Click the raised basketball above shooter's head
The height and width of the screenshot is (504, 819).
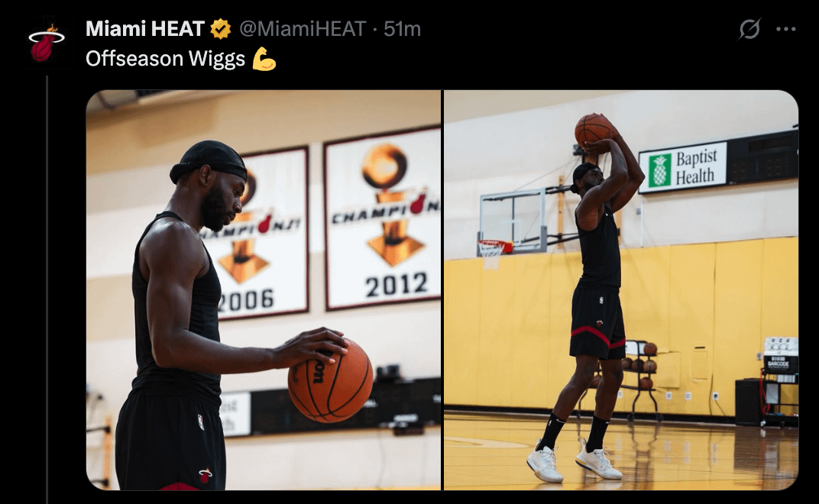click(594, 130)
